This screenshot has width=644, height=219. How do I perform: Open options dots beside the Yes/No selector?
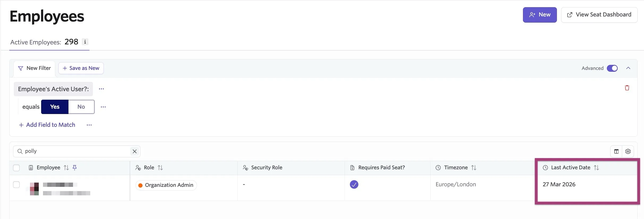coord(103,107)
